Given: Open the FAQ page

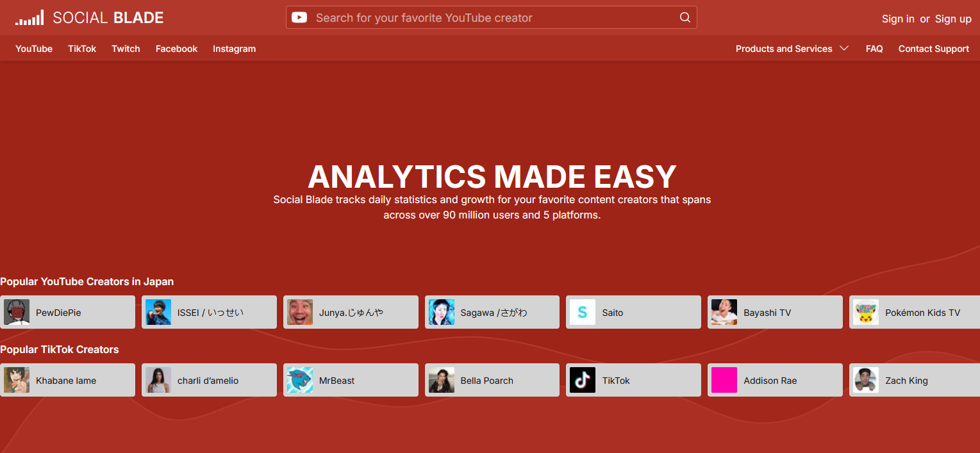Looking at the screenshot, I should [874, 49].
